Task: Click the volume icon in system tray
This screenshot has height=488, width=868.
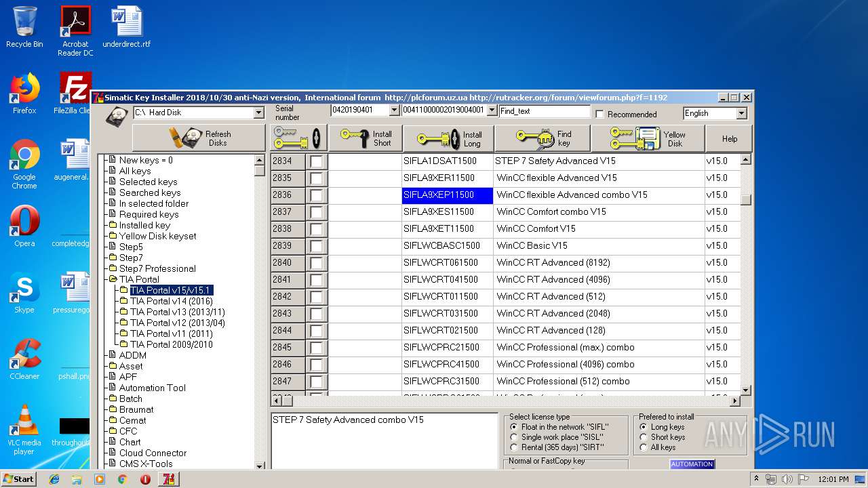Action: (x=787, y=479)
